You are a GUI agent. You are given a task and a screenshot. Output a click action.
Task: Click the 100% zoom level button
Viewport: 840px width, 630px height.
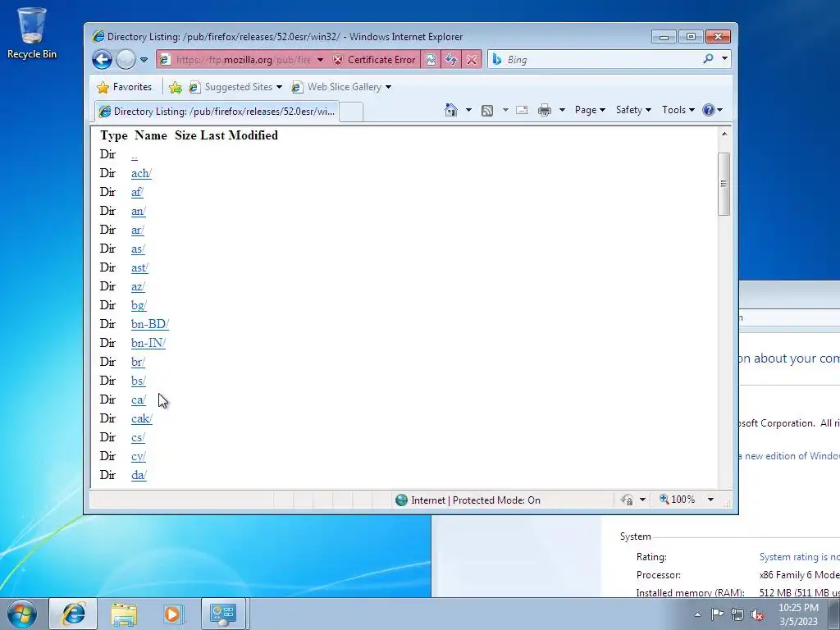point(677,500)
